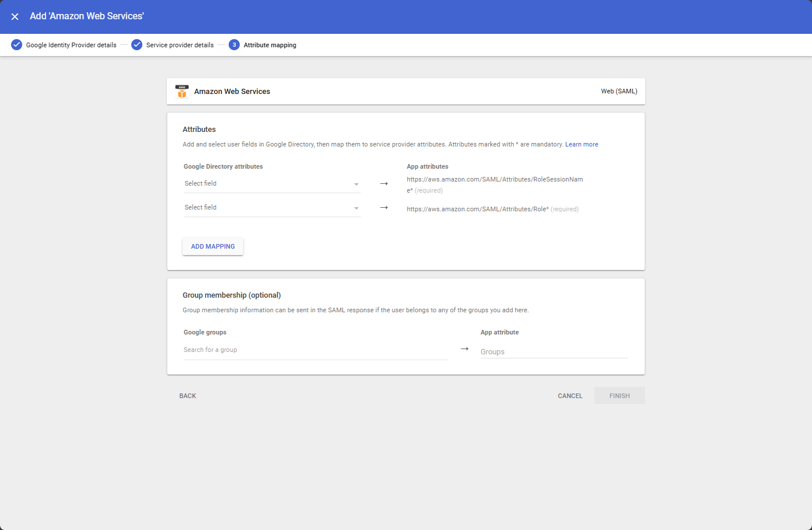Go to Service provider details step
The image size is (812, 530).
click(180, 45)
